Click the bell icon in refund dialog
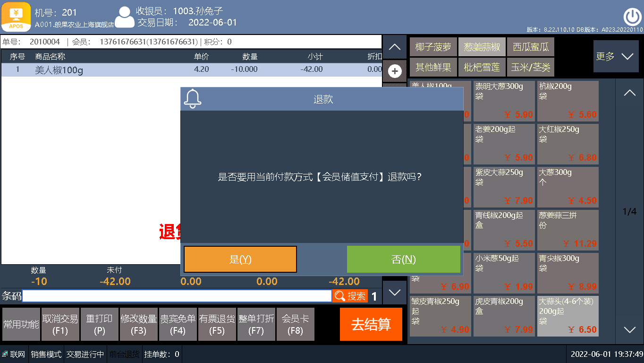 coord(193,99)
